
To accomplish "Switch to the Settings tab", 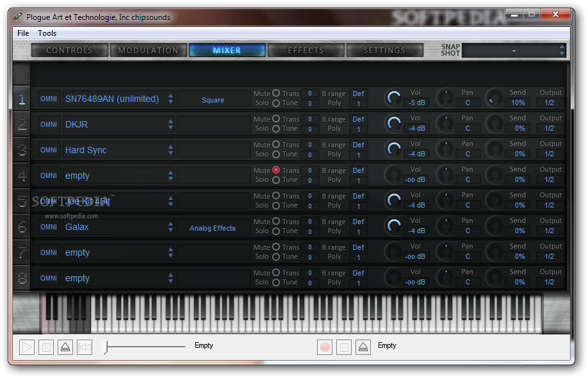I will tap(384, 50).
